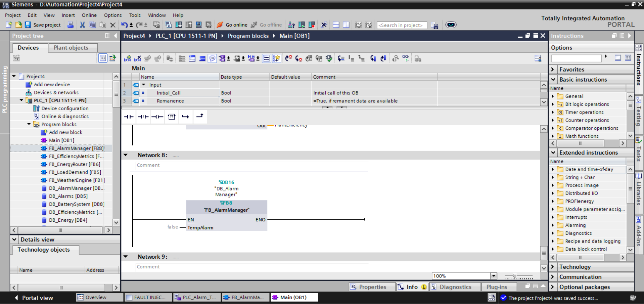Insert a normally open contact
644x304 pixels.
pos(129,117)
